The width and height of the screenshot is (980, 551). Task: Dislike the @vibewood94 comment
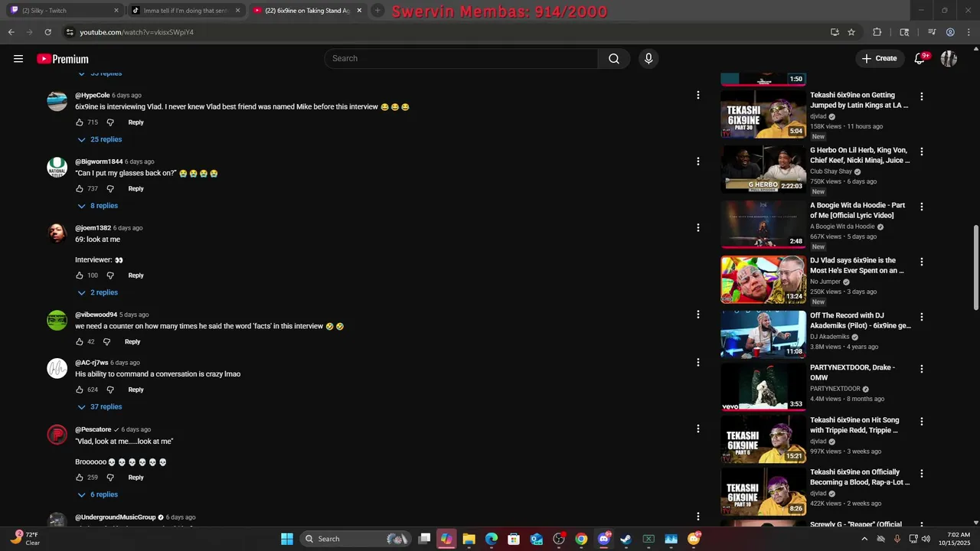point(107,342)
